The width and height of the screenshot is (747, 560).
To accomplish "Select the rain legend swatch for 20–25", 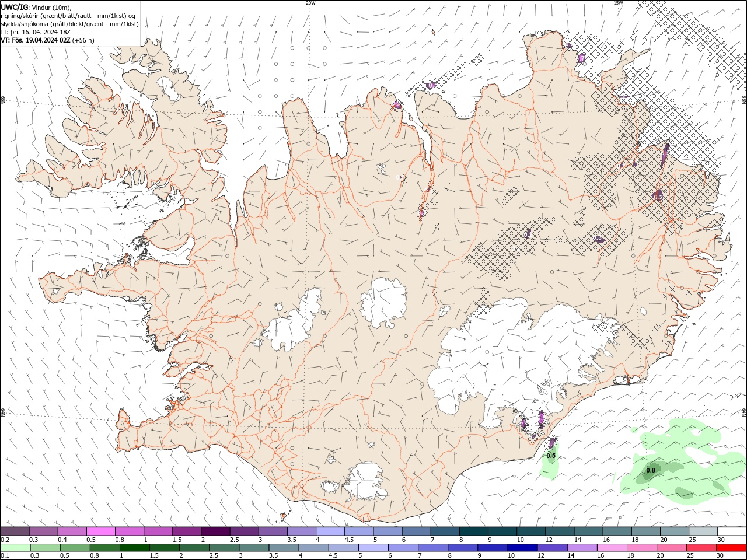I will click(x=671, y=548).
